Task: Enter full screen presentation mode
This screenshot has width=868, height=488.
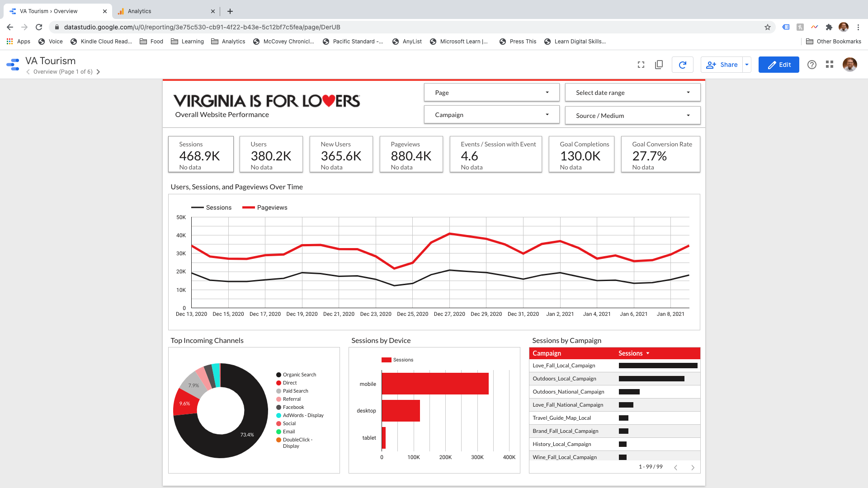Action: pyautogui.click(x=641, y=65)
